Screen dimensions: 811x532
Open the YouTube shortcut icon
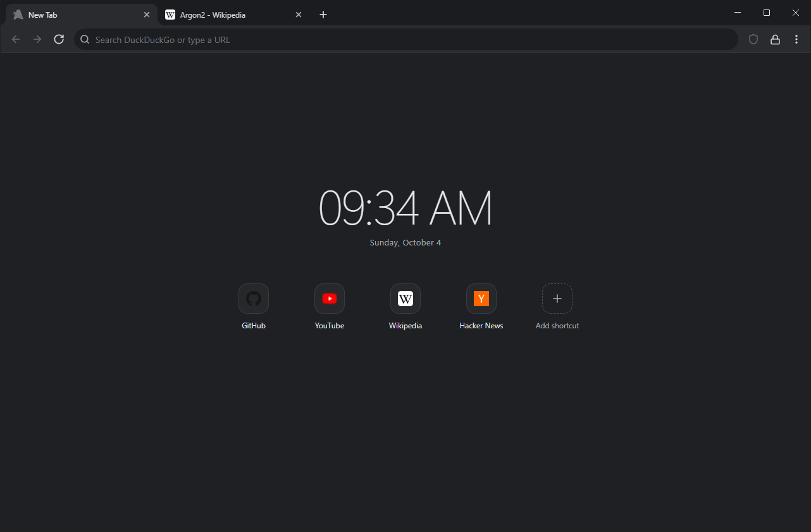pos(330,299)
